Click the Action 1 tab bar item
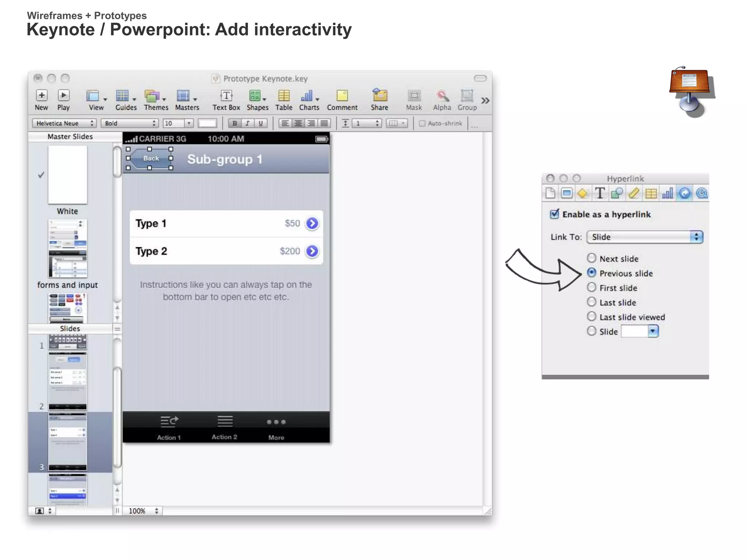 pyautogui.click(x=169, y=428)
